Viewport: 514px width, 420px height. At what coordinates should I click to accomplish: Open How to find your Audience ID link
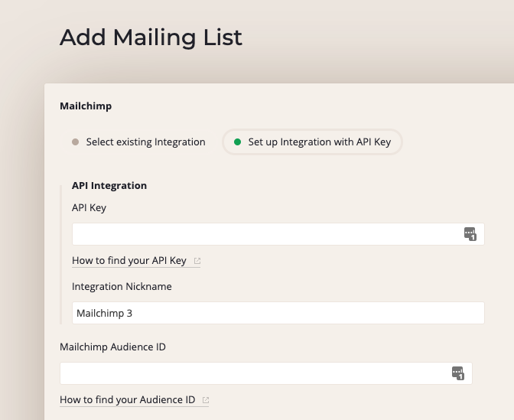(x=128, y=400)
